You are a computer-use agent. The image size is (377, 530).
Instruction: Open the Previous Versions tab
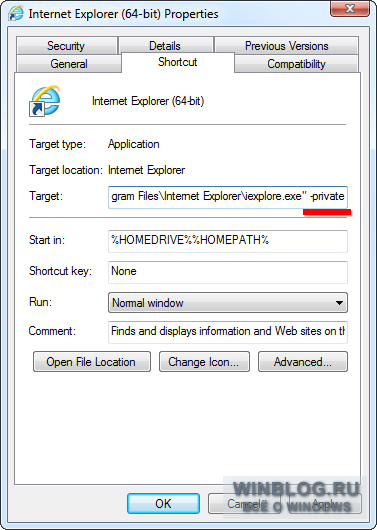point(286,46)
